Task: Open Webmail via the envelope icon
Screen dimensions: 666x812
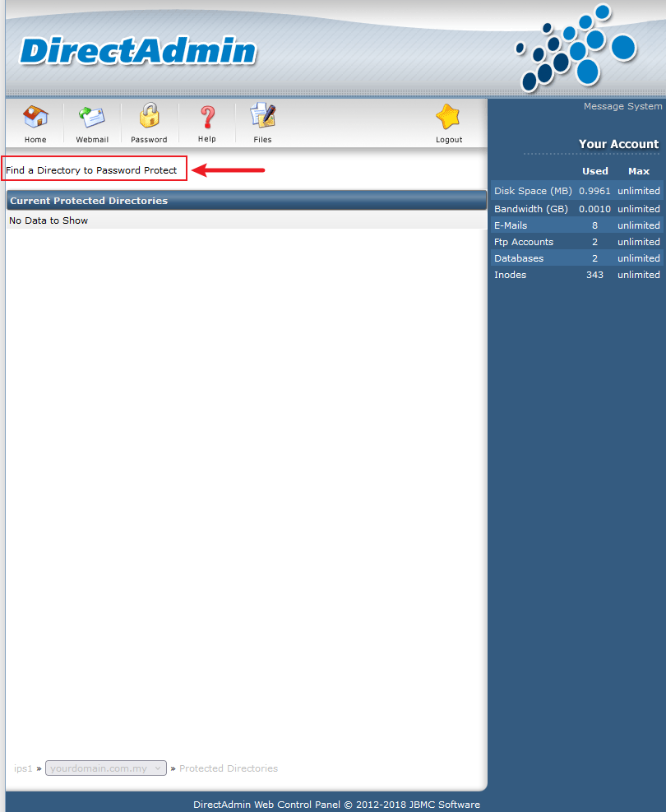Action: point(92,117)
